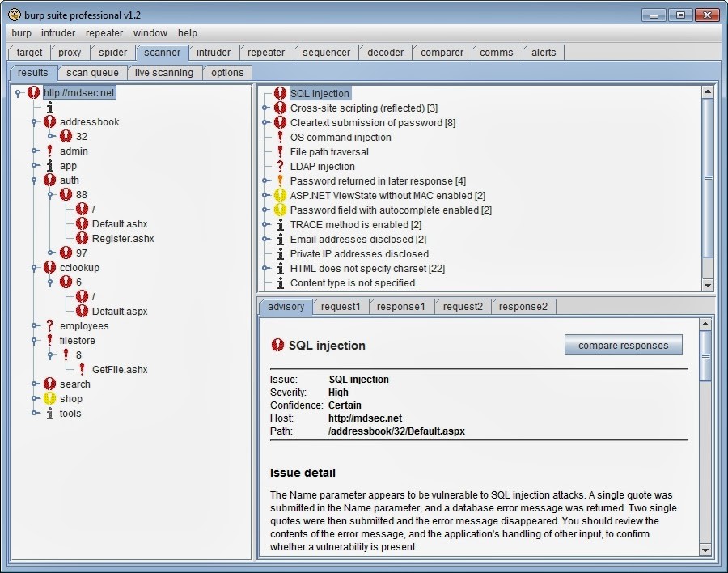This screenshot has height=573, width=728.
Task: Open the live scanning tab
Action: (164, 73)
